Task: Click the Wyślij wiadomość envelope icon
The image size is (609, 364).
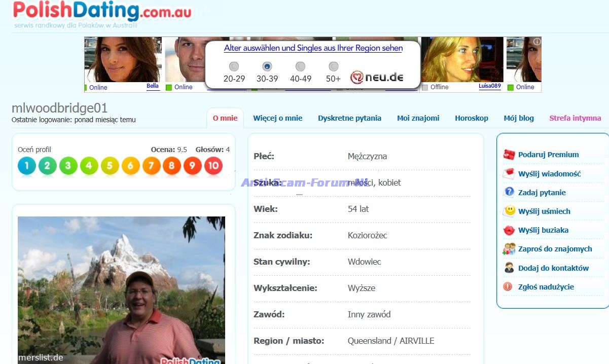Action: coord(509,174)
